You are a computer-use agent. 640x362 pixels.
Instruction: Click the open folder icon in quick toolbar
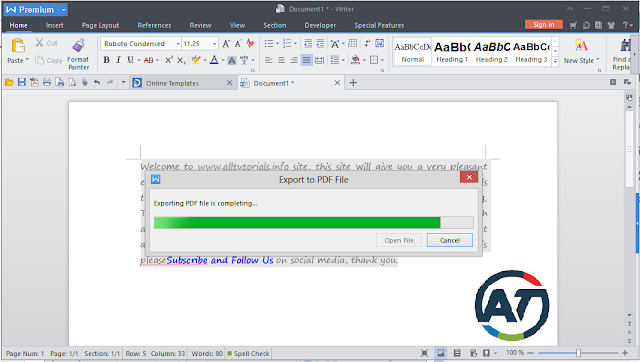pyautogui.click(x=9, y=82)
